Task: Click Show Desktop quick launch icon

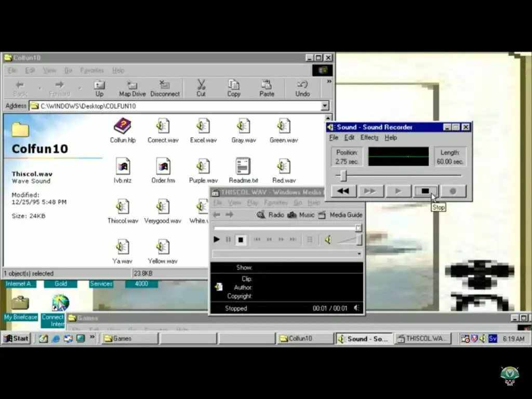Action: (43, 338)
